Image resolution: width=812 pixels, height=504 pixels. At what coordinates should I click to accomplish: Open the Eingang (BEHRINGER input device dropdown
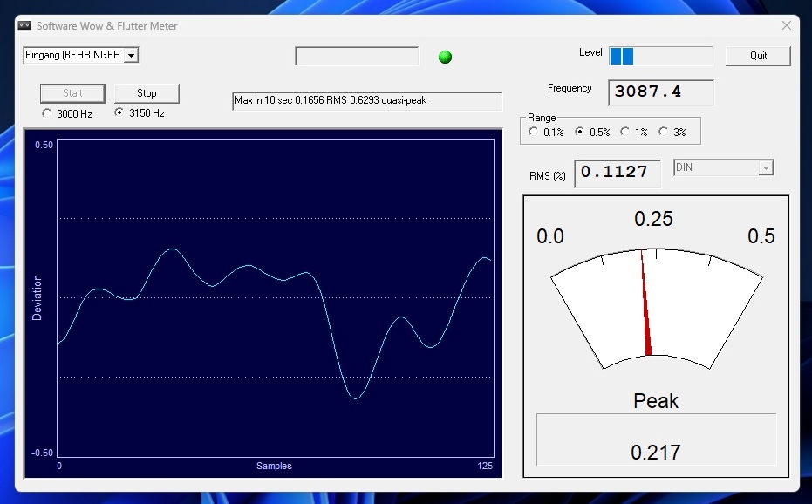pyautogui.click(x=132, y=56)
